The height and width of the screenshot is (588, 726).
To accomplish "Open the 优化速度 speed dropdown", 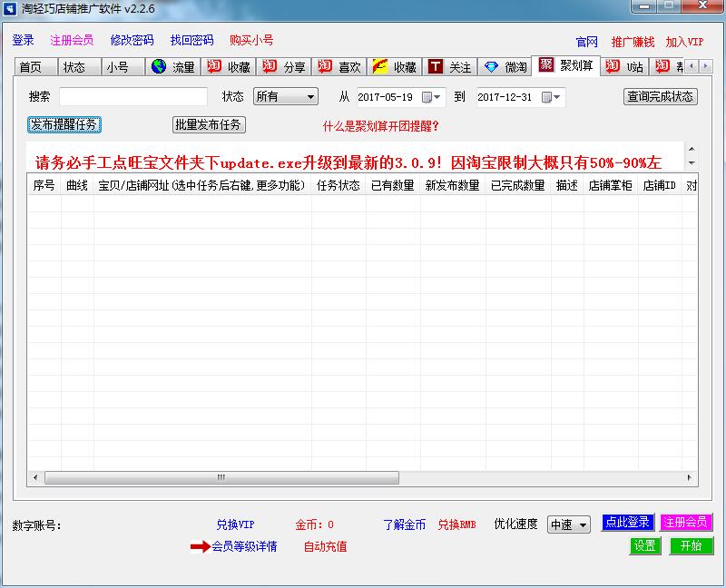I will point(582,525).
